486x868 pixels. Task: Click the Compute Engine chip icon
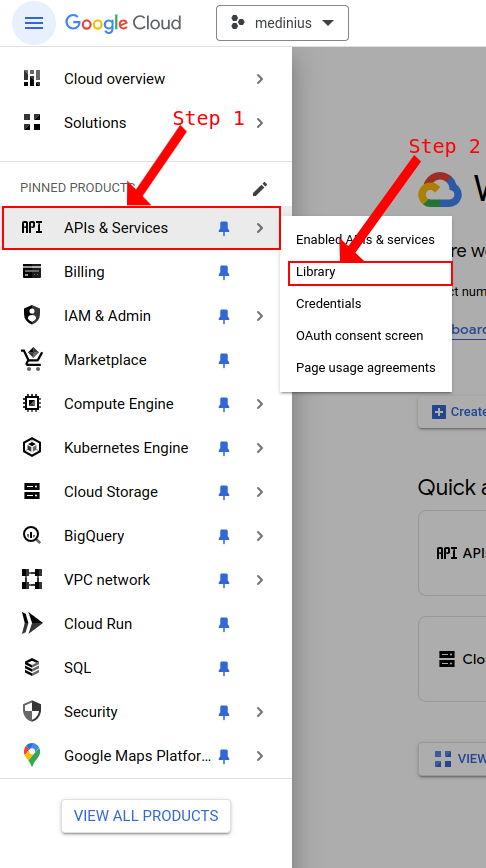32,404
